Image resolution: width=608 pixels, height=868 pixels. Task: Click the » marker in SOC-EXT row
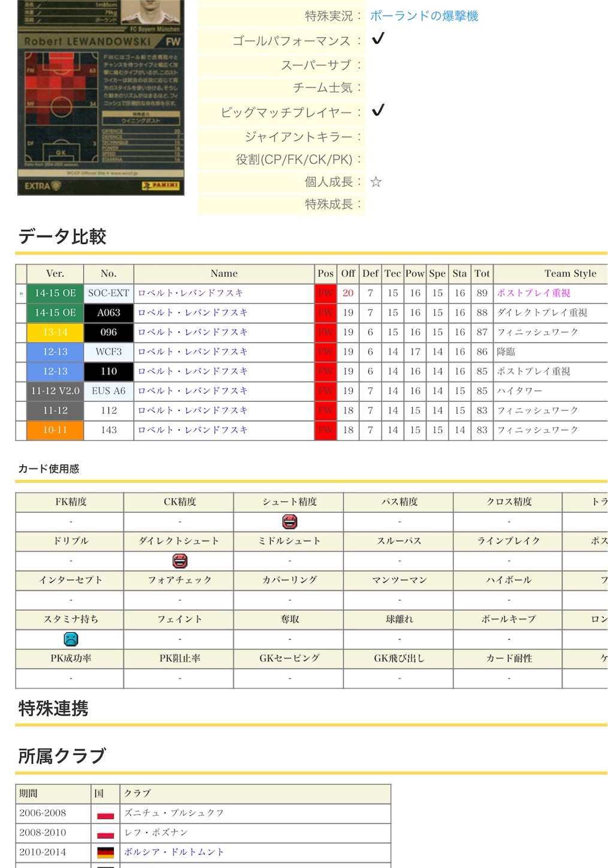(21, 293)
